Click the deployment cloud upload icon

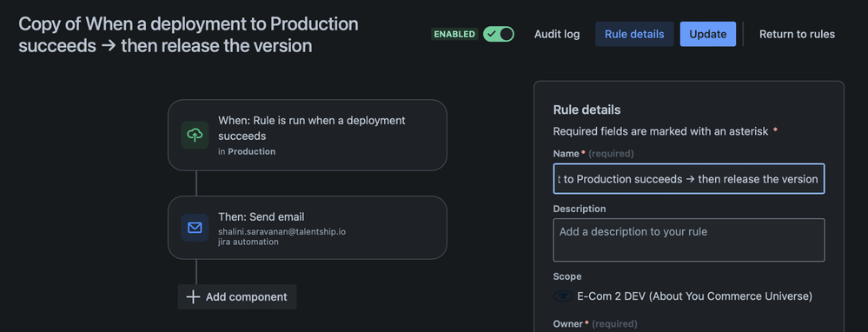(x=195, y=135)
